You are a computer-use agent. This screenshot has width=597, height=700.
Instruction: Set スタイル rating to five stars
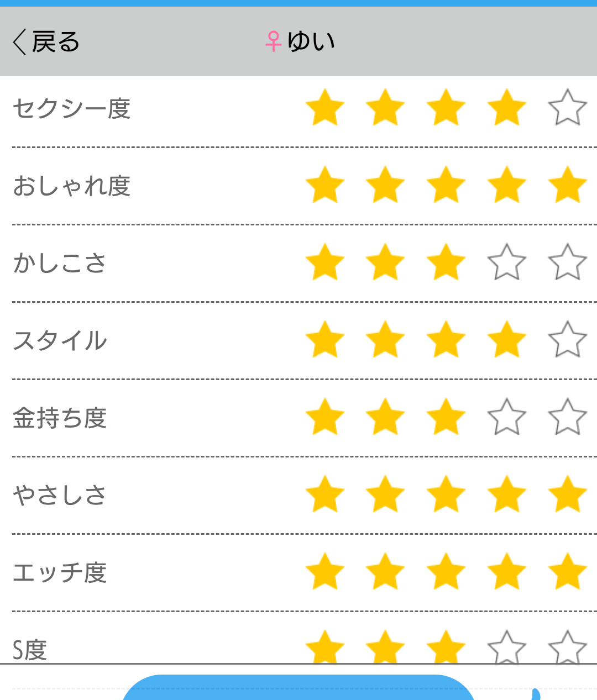click(567, 340)
